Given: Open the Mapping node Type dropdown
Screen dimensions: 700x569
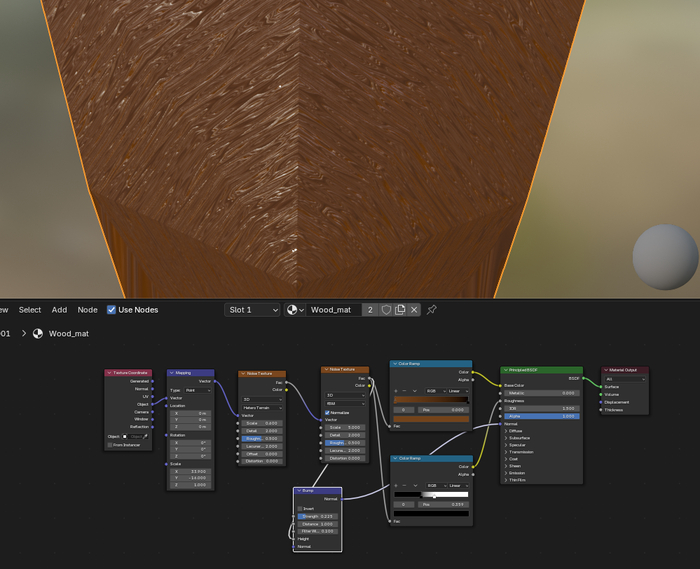Looking at the screenshot, I should 196,390.
